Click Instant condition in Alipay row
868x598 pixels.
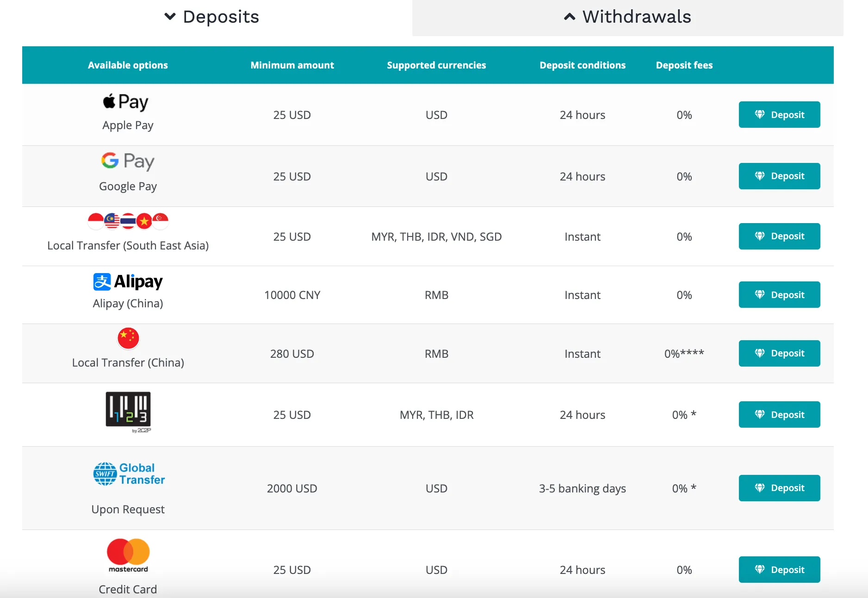[x=583, y=295]
